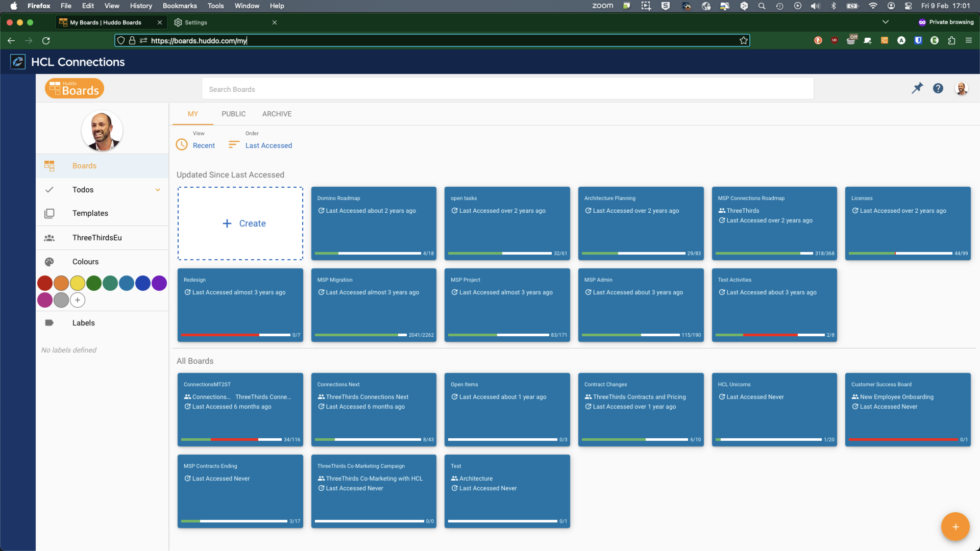Screen dimensions: 980x551
Task: Open Templates in sidebar
Action: coord(102,213)
